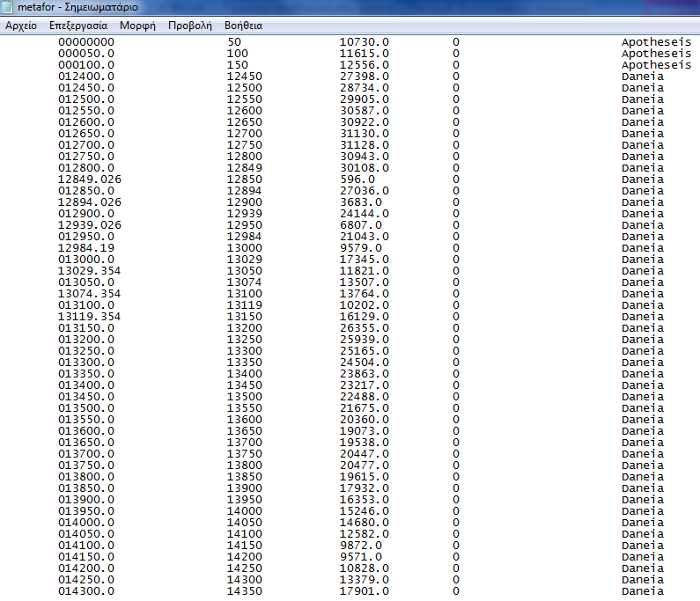Click the value 012400.0
The height and width of the screenshot is (601, 700).
[86, 77]
